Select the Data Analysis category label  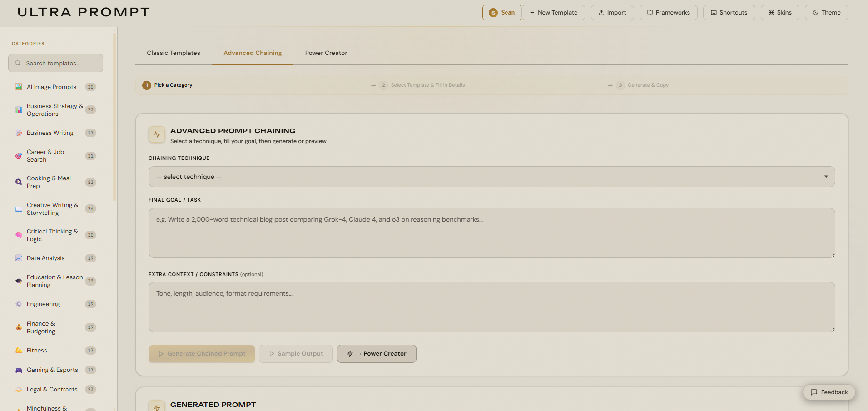point(45,258)
